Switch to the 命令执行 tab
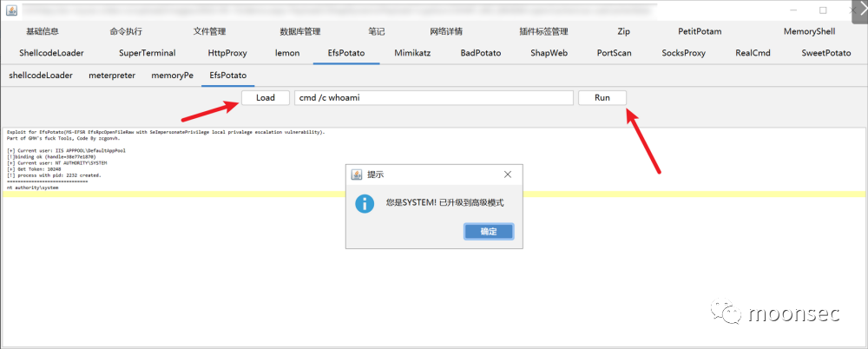The image size is (868, 349). point(126,31)
